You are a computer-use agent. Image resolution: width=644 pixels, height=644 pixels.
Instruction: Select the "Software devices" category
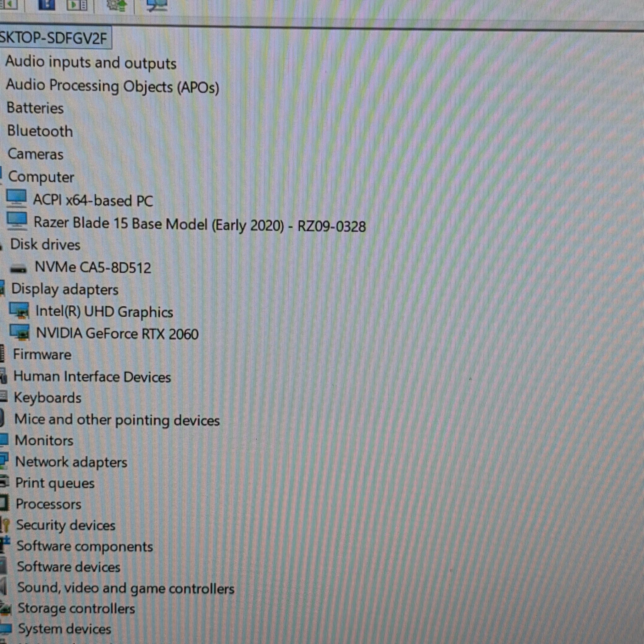pyautogui.click(x=68, y=567)
